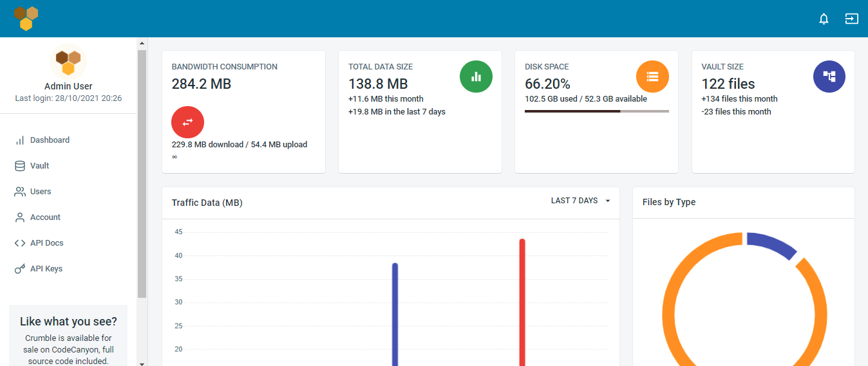Click the green total data chart icon
The image size is (868, 366).
click(476, 77)
